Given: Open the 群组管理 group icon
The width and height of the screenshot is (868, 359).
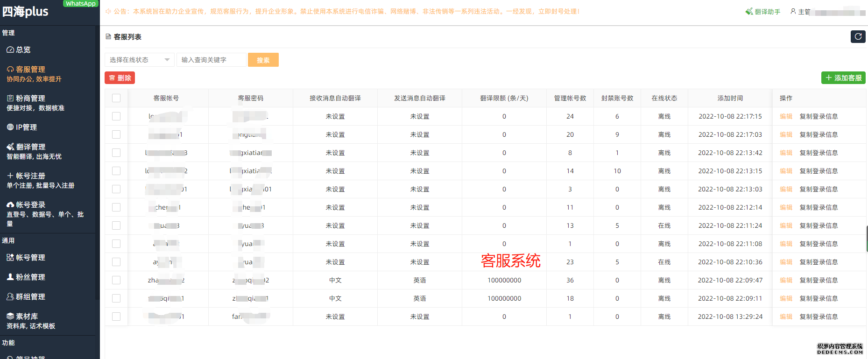Looking at the screenshot, I should [x=10, y=297].
